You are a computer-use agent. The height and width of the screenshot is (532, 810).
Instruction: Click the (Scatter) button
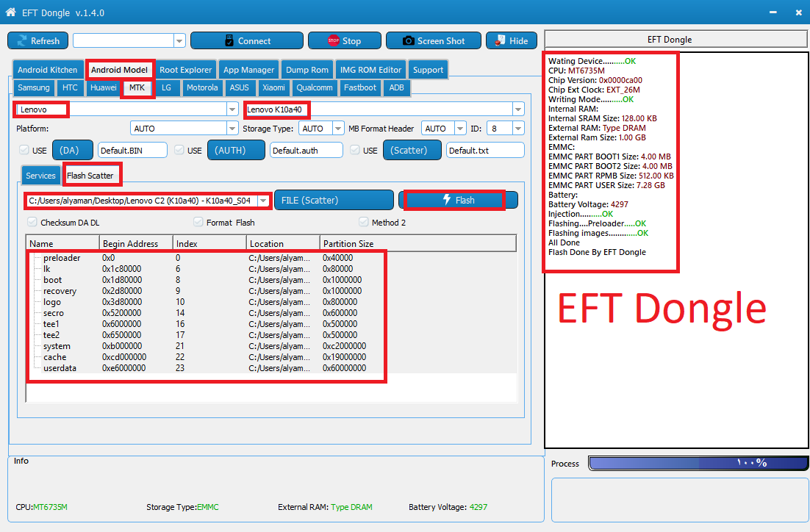click(x=412, y=151)
